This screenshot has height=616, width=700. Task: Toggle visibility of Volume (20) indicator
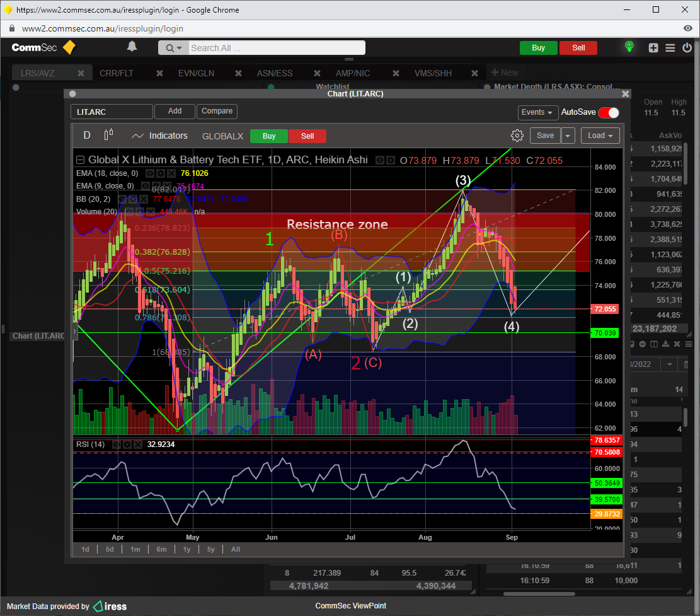(129, 212)
